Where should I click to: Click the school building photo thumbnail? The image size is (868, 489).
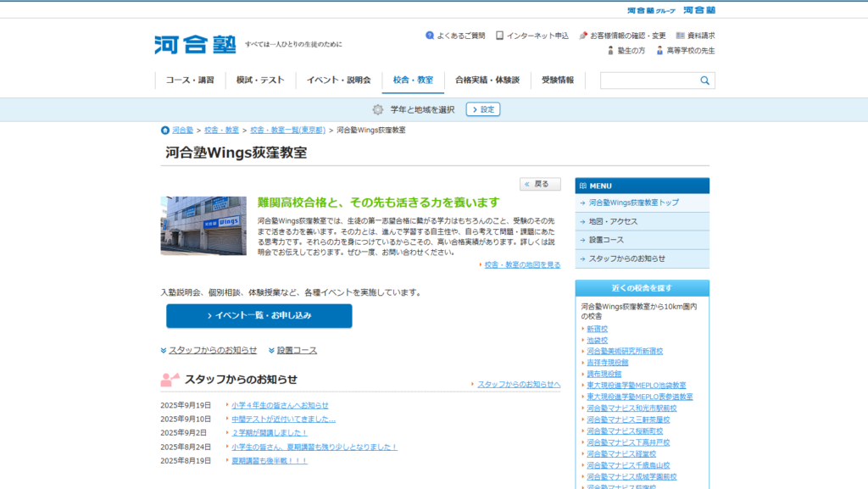coord(203,225)
